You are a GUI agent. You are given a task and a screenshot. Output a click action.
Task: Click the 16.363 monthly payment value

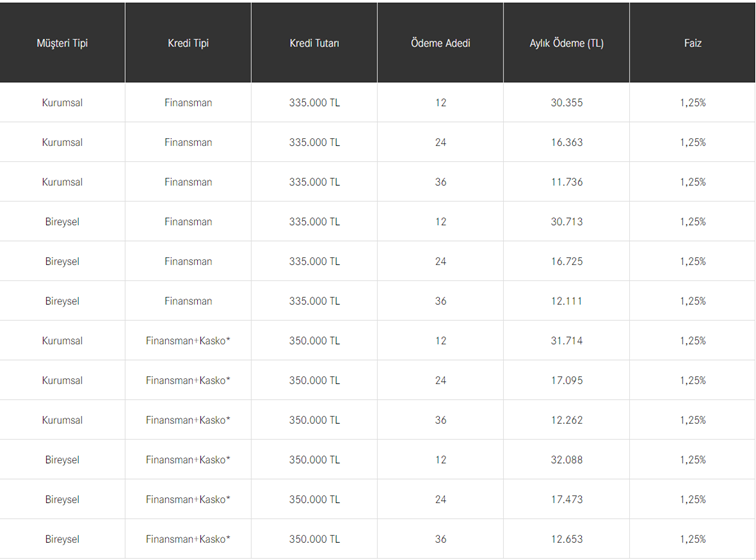566,143
